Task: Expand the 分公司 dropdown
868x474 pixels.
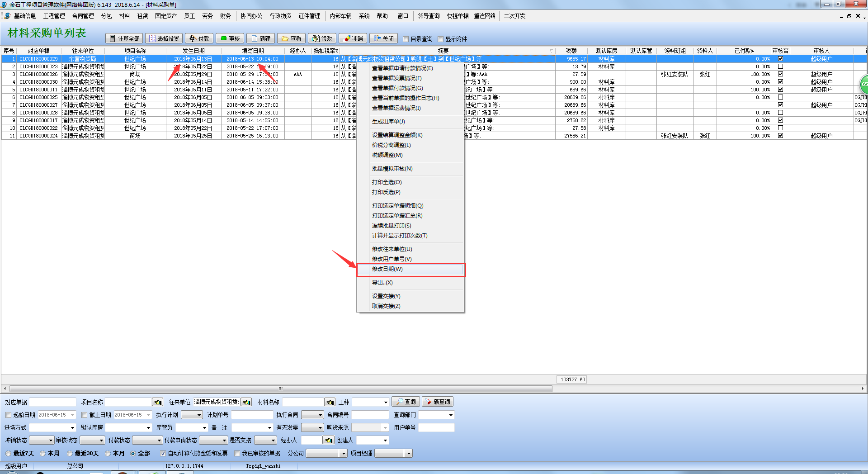Action: point(343,453)
